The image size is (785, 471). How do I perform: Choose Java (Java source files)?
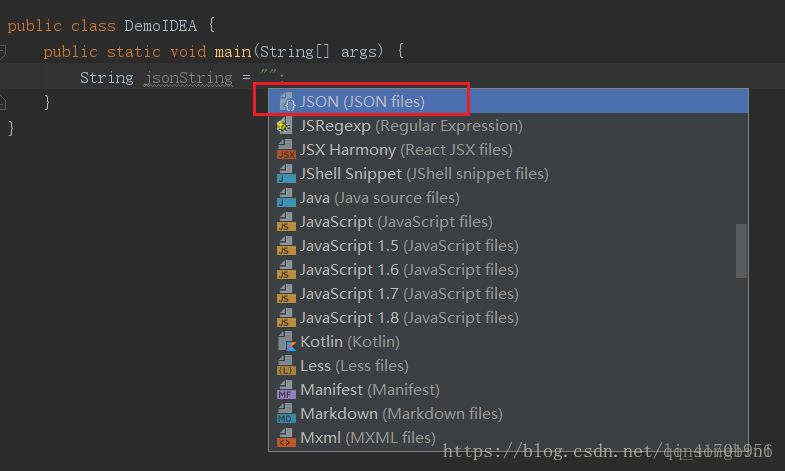point(502,198)
